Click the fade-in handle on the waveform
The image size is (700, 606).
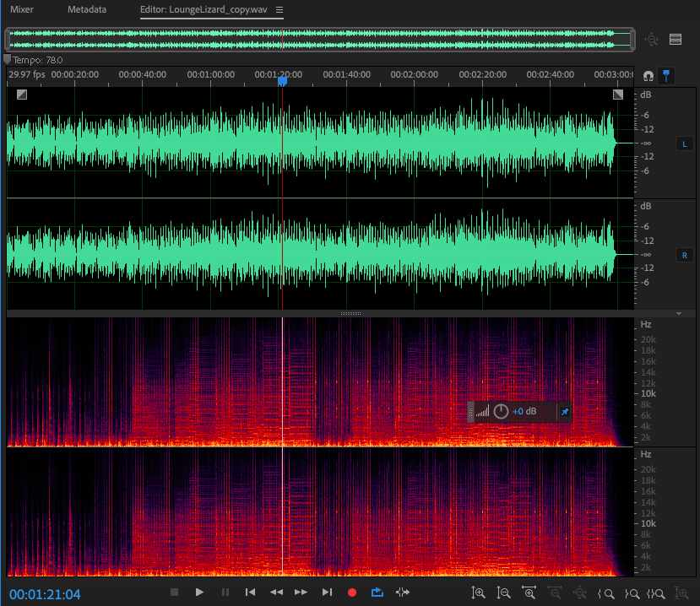(22, 95)
